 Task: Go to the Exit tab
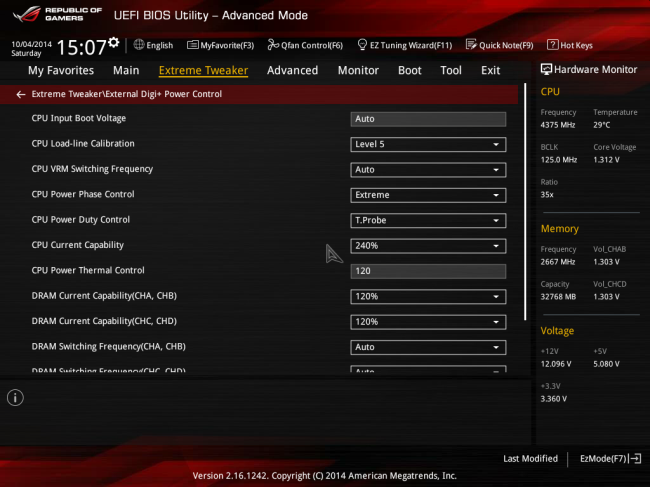(490, 70)
